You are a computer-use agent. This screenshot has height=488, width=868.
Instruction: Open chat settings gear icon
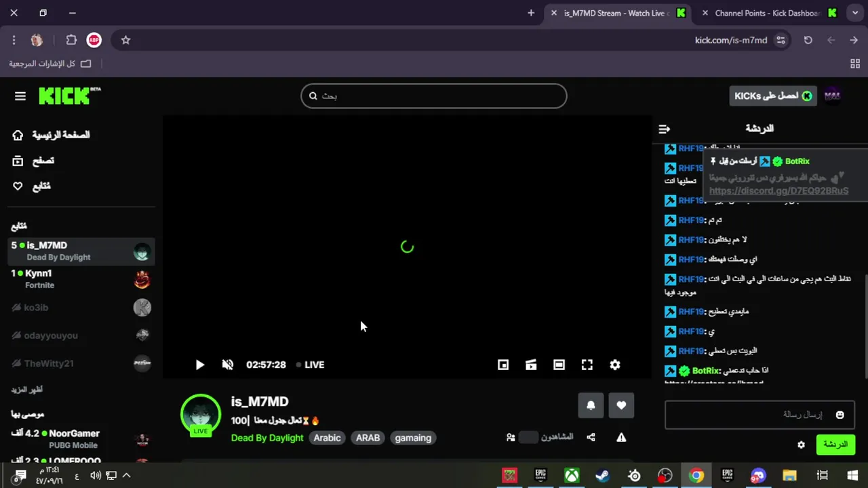(801, 445)
